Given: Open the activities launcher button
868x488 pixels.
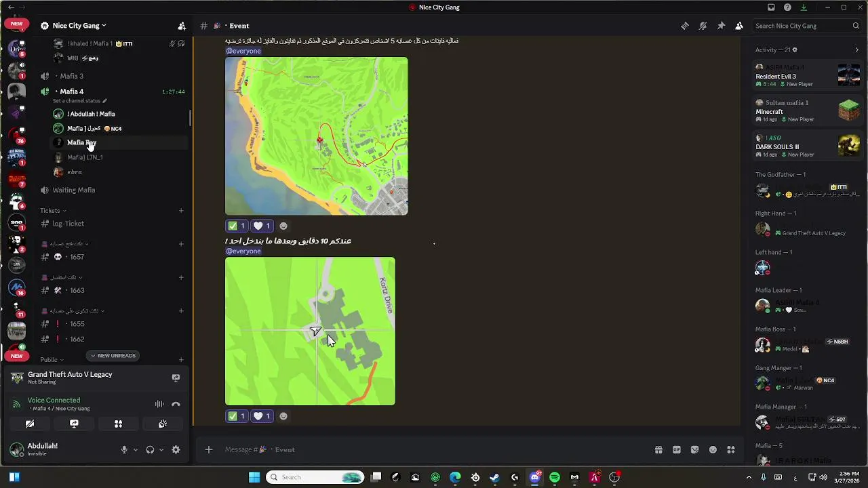Looking at the screenshot, I should pyautogui.click(x=118, y=424).
